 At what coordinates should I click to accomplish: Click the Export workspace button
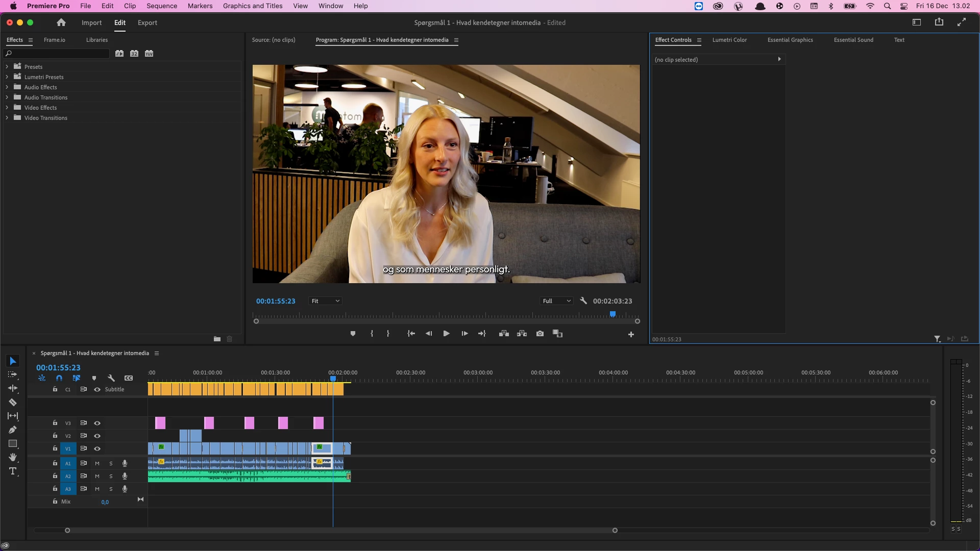coord(147,23)
